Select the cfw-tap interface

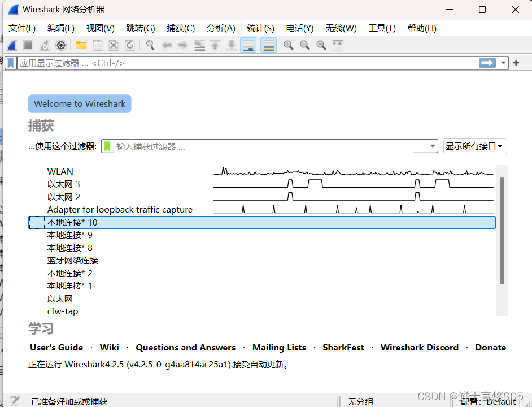click(261, 311)
